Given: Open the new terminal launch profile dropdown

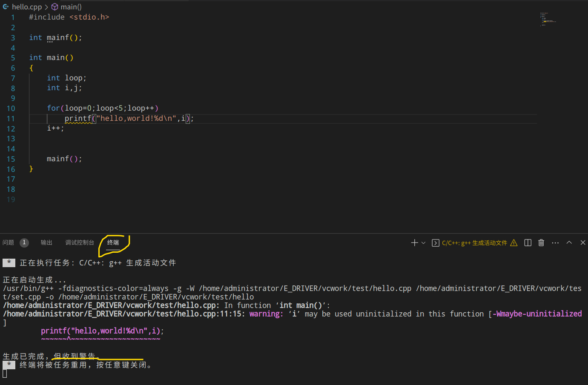Looking at the screenshot, I should (x=424, y=242).
